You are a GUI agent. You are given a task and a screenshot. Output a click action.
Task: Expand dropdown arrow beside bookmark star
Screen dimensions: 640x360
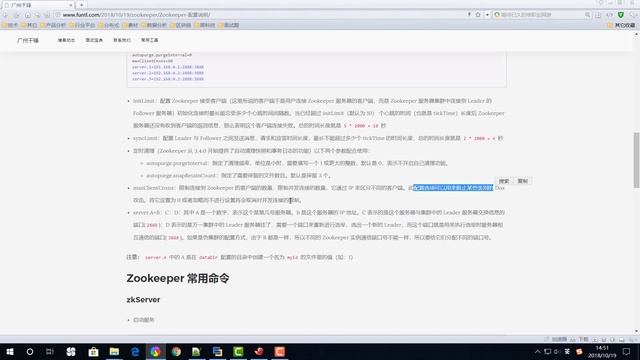487,15
